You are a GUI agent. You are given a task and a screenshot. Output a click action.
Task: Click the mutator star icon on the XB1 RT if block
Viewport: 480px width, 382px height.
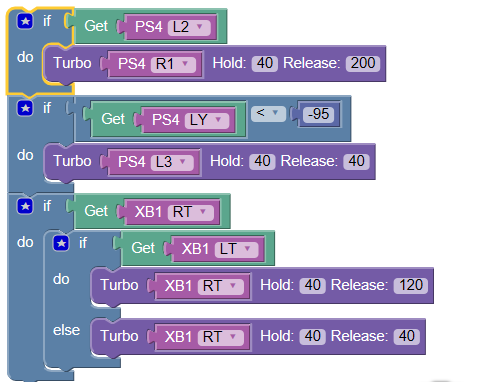(x=25, y=206)
